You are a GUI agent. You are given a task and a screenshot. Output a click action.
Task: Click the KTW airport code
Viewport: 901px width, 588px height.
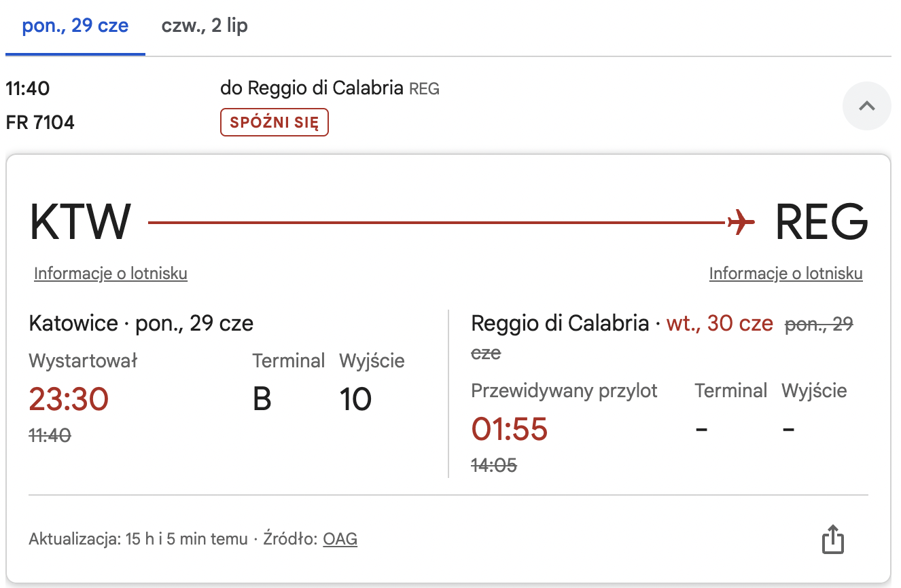(80, 222)
